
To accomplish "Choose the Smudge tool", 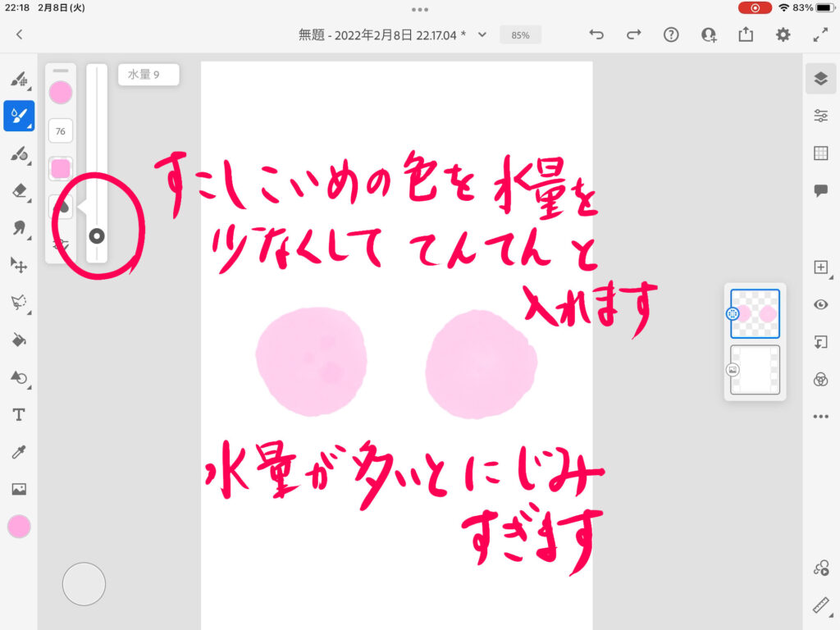I will pyautogui.click(x=18, y=228).
